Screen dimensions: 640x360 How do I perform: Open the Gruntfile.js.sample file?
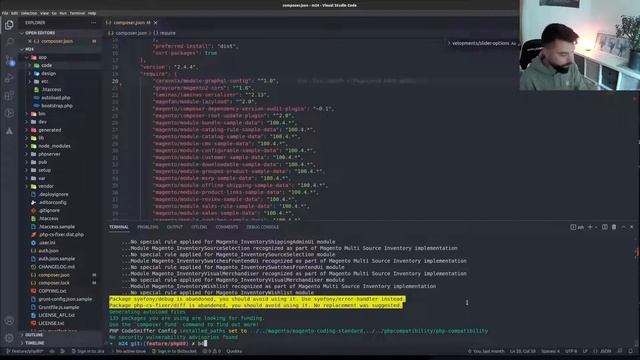(60, 307)
